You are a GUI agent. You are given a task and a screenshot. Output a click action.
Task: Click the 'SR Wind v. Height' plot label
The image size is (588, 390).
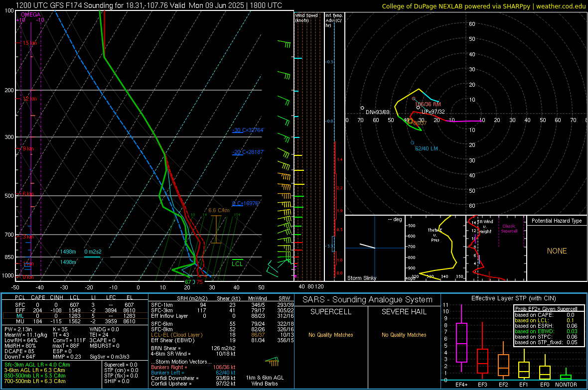click(x=485, y=227)
